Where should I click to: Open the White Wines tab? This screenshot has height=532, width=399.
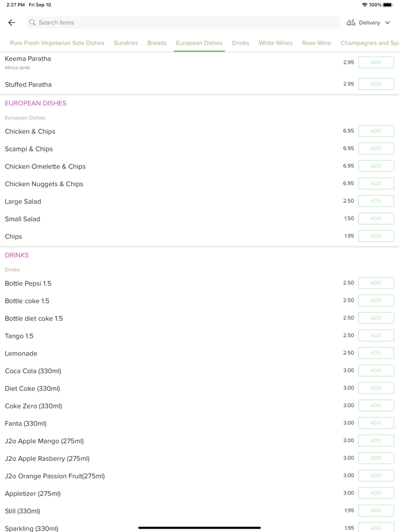(x=275, y=43)
